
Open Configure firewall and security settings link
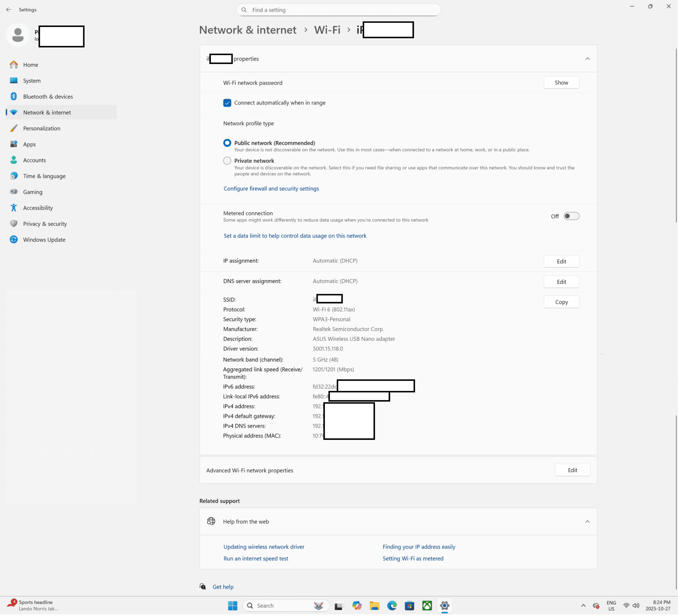271,189
